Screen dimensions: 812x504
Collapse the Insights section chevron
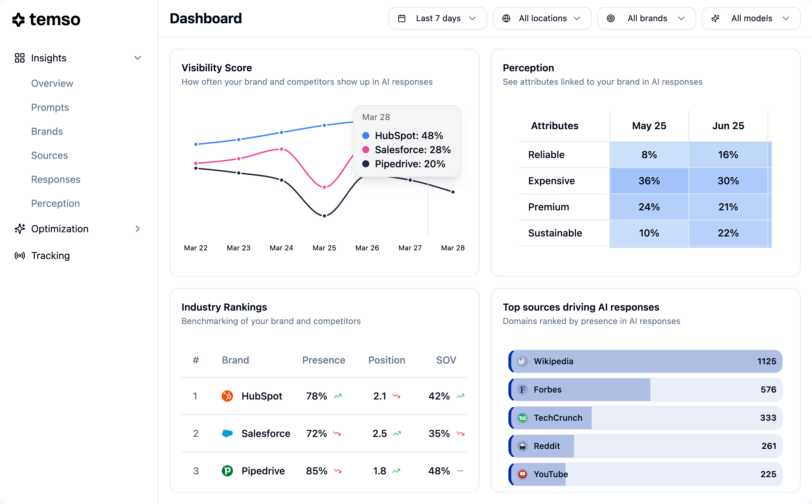tap(138, 58)
